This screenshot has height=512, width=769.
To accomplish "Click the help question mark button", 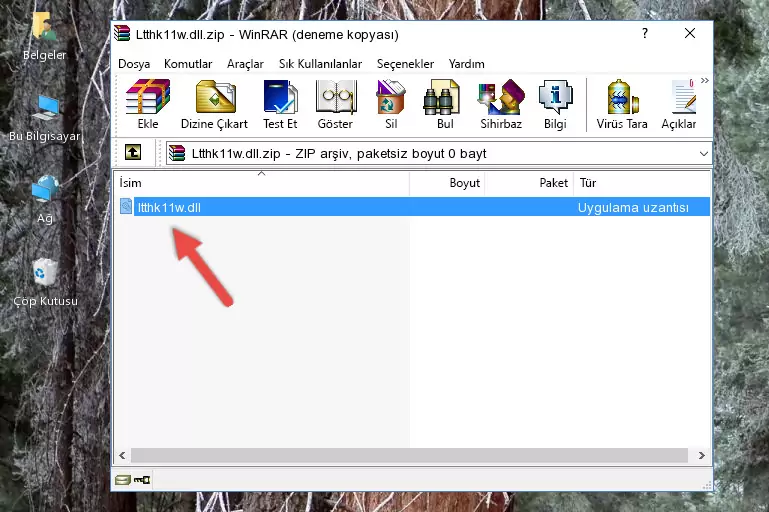I will (644, 33).
